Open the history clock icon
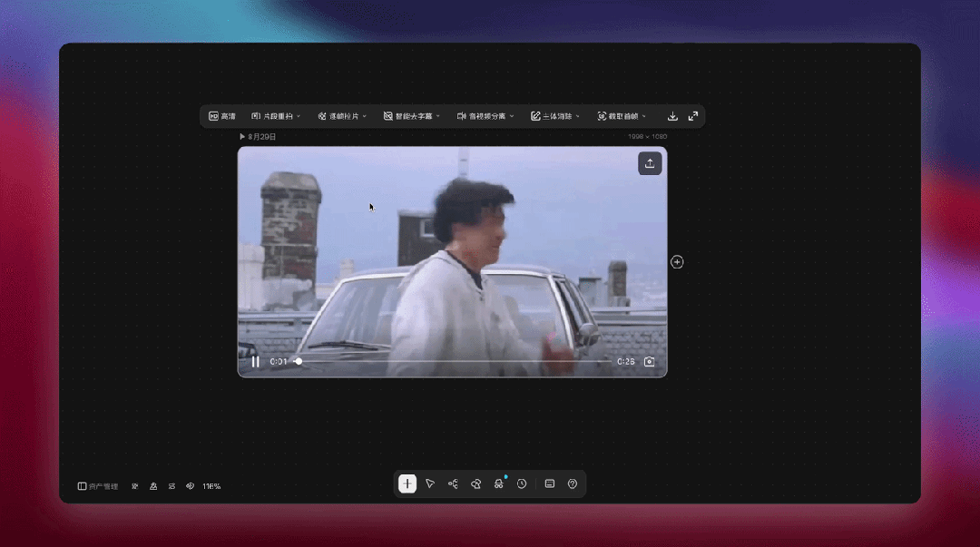This screenshot has height=547, width=980. coord(522,484)
